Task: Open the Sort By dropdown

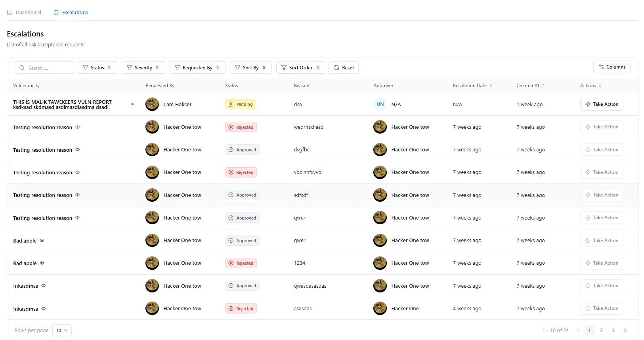Action: (251, 68)
